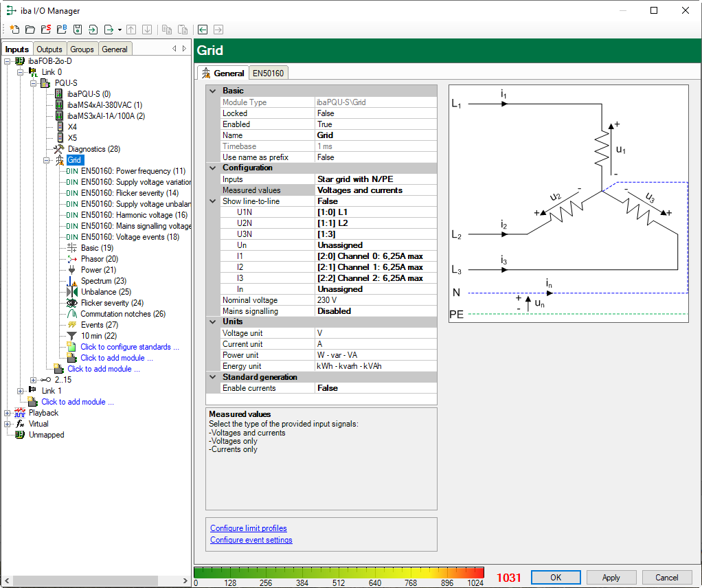Click the Events (27) lightning icon

click(71, 325)
